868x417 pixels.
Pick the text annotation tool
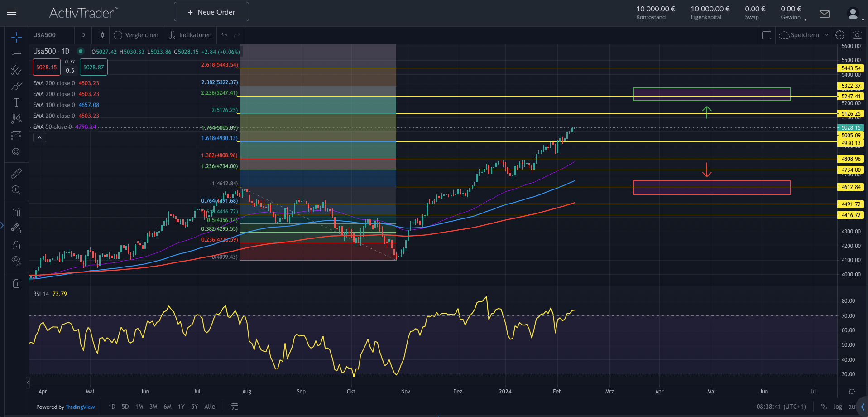pos(16,102)
